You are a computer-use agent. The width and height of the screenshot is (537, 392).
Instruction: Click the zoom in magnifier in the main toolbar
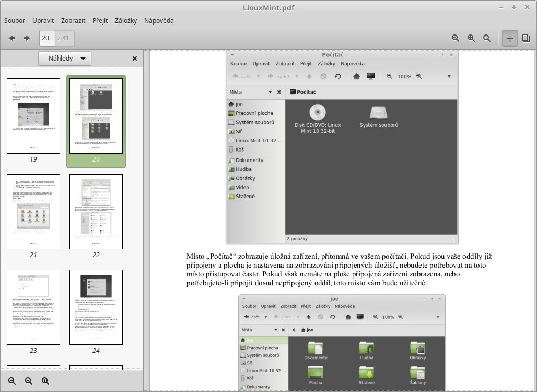click(471, 38)
